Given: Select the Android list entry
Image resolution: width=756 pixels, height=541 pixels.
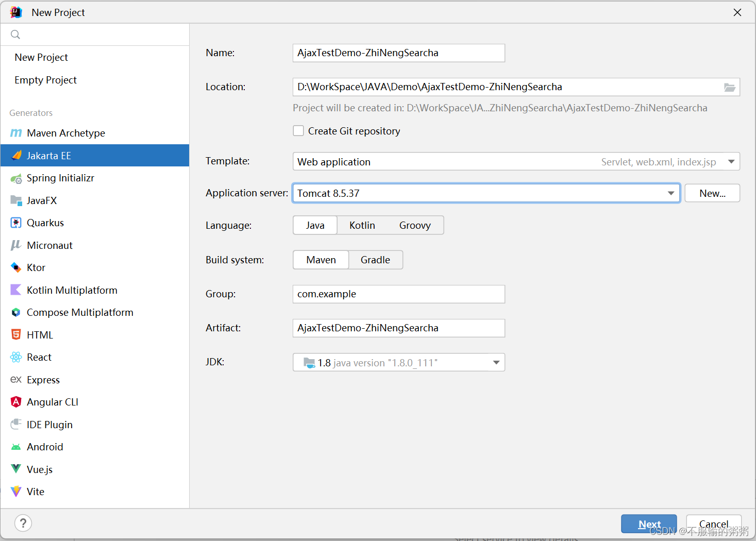Looking at the screenshot, I should tap(95, 447).
